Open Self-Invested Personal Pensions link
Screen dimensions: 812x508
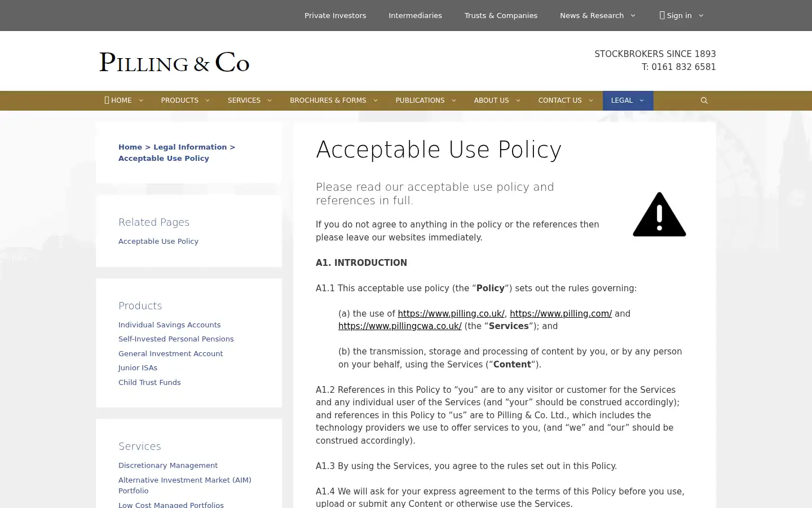(x=176, y=339)
